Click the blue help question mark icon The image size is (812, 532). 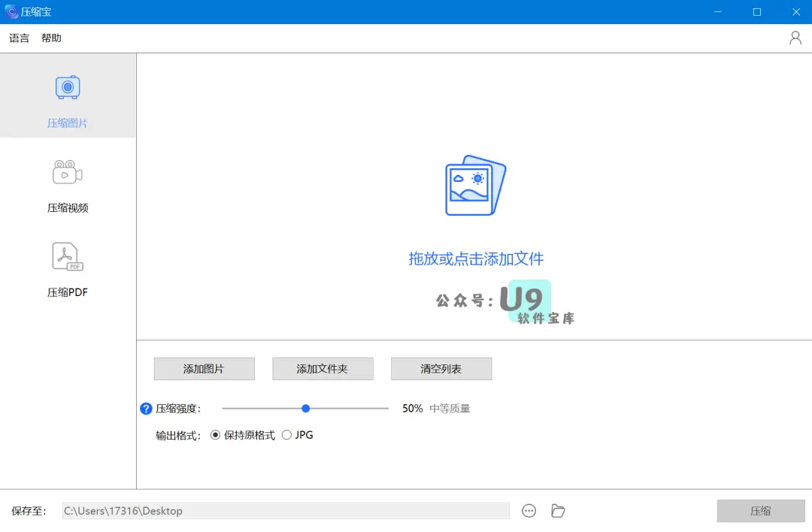[x=146, y=409]
